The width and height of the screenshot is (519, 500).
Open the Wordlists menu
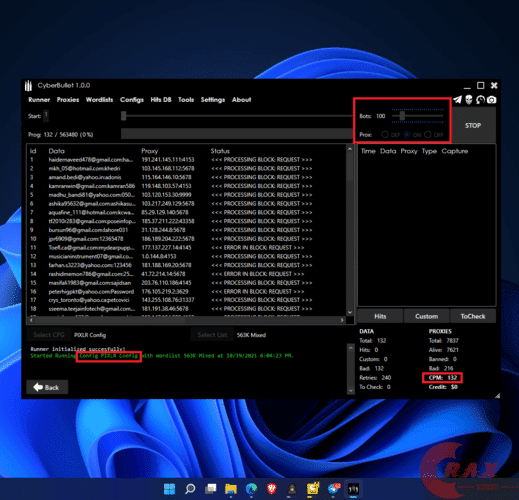(99, 100)
